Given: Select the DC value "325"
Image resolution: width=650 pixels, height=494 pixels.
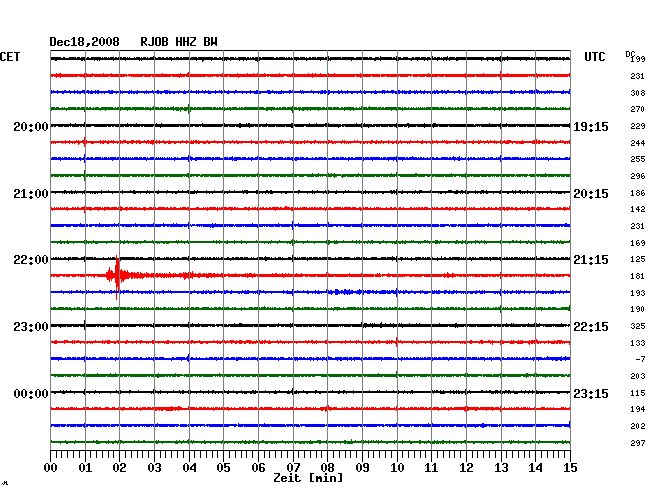Looking at the screenshot, I should (638, 326).
